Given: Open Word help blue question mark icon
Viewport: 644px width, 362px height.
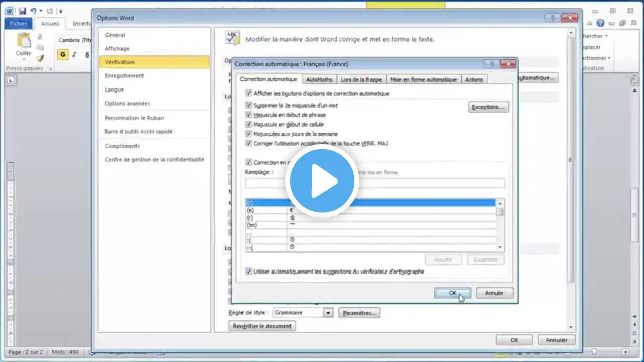Looking at the screenshot, I should (x=600, y=23).
